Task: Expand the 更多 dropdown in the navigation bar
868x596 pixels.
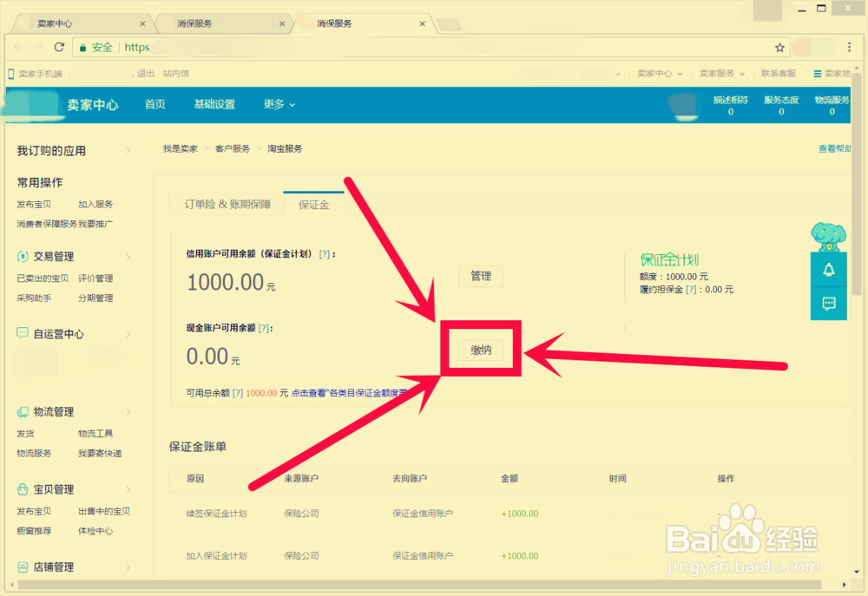Action: (279, 104)
